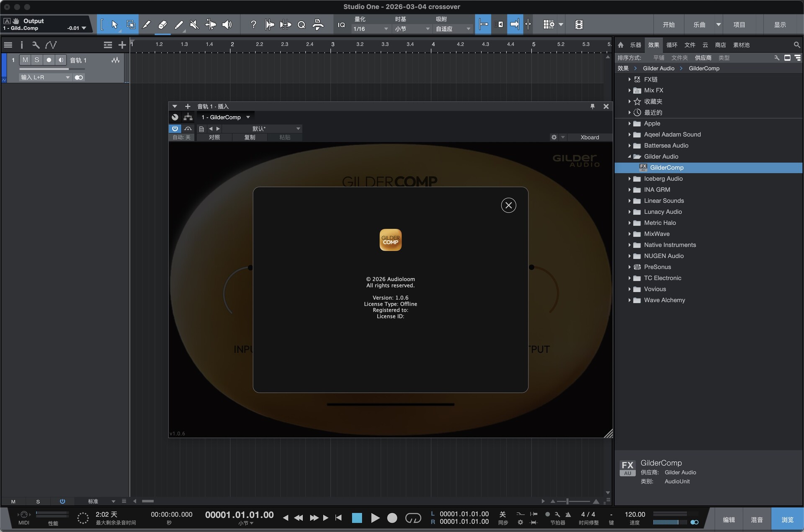Toggle GilderComp plugin power button

tap(175, 129)
